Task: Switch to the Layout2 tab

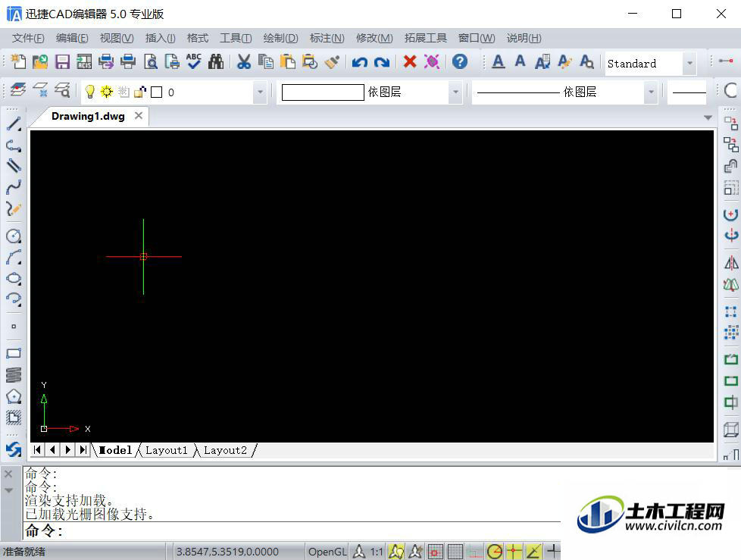Action: click(226, 450)
